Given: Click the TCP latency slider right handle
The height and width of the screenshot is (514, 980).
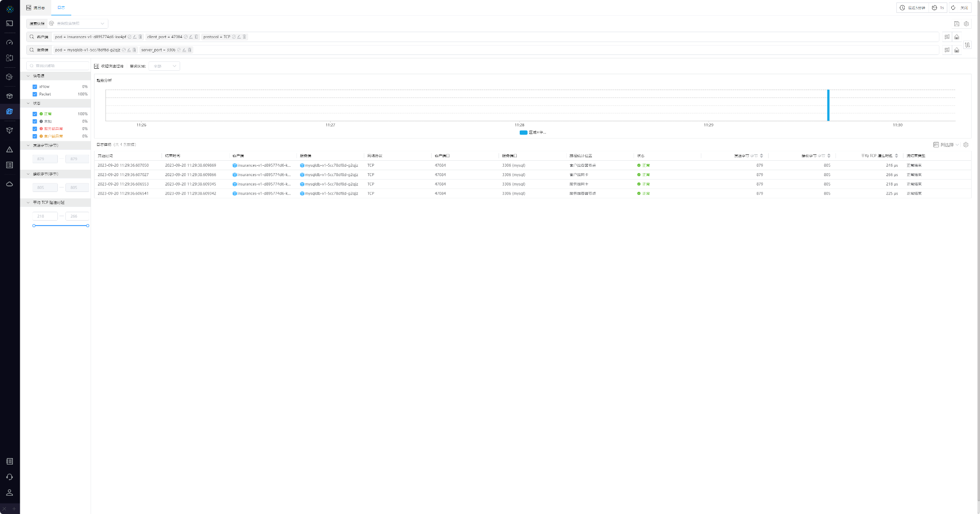Looking at the screenshot, I should 88,226.
